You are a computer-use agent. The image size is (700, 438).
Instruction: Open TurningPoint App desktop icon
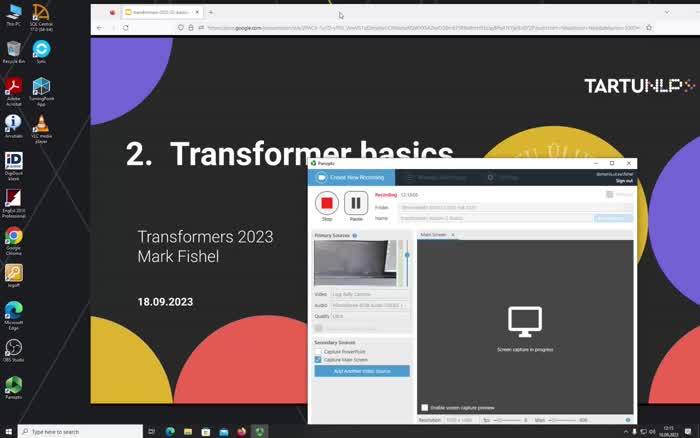(41, 92)
